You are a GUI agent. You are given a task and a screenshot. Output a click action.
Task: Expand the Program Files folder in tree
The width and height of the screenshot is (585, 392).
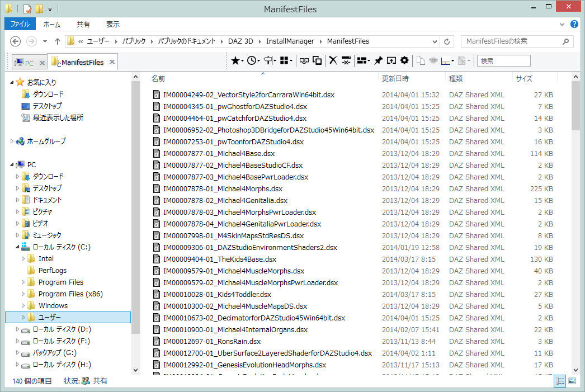[23, 282]
